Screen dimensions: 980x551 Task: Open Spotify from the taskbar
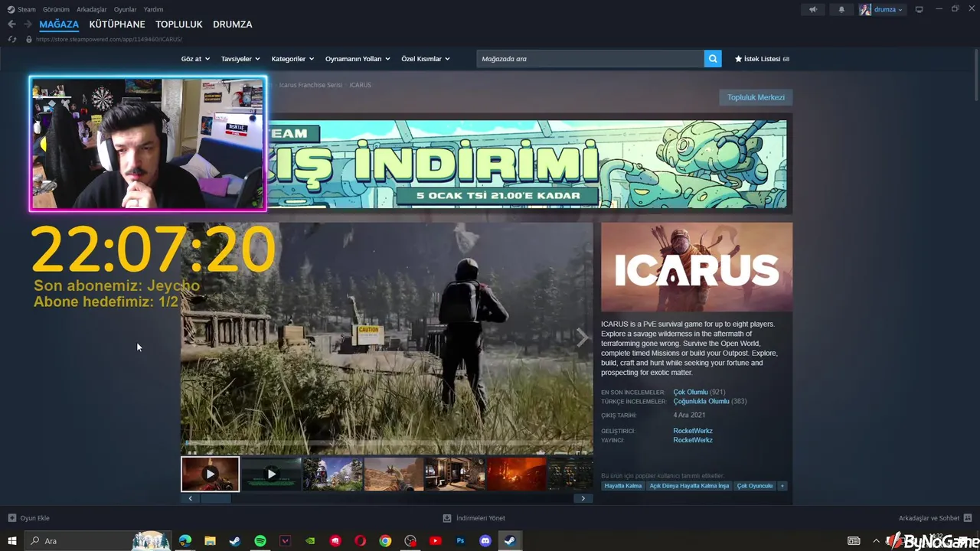tap(260, 541)
